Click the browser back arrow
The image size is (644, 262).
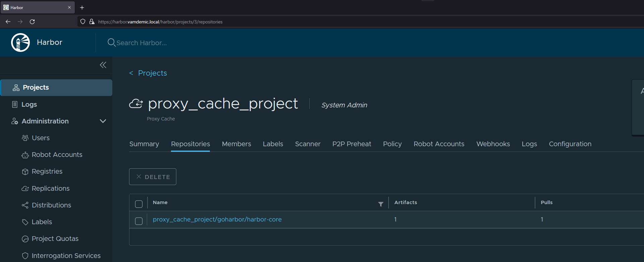[8, 22]
